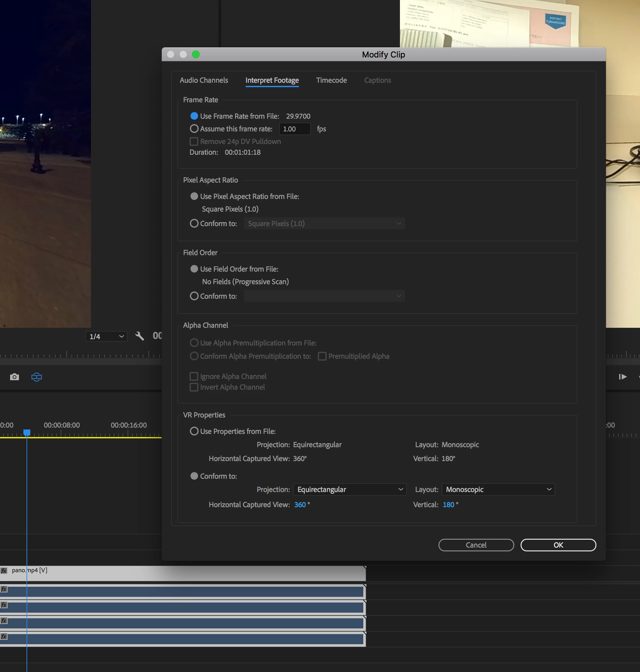Image resolution: width=640 pixels, height=672 pixels.
Task: Click the frame rate fps input field
Action: [x=294, y=129]
